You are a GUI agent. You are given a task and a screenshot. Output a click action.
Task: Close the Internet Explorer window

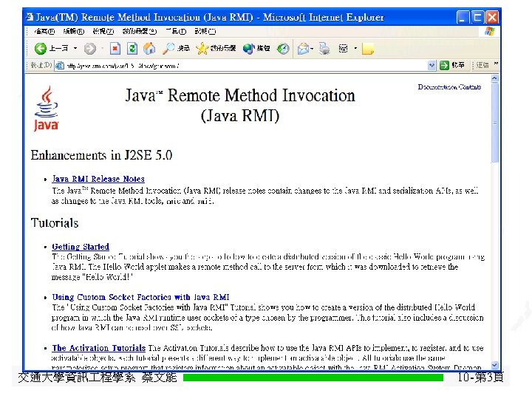[x=492, y=17]
